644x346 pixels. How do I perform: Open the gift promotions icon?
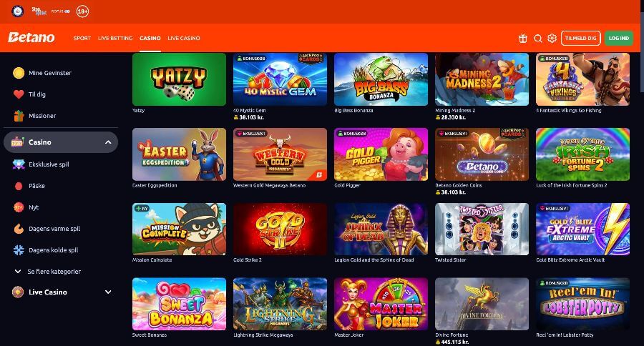[x=522, y=38]
